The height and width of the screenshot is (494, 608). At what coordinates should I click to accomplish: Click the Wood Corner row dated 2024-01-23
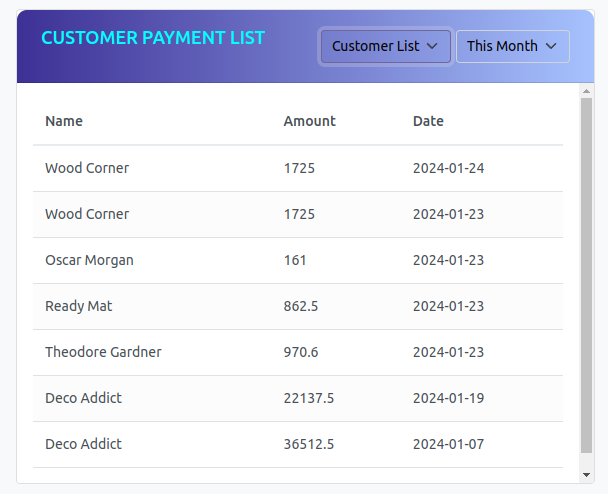[x=298, y=214]
